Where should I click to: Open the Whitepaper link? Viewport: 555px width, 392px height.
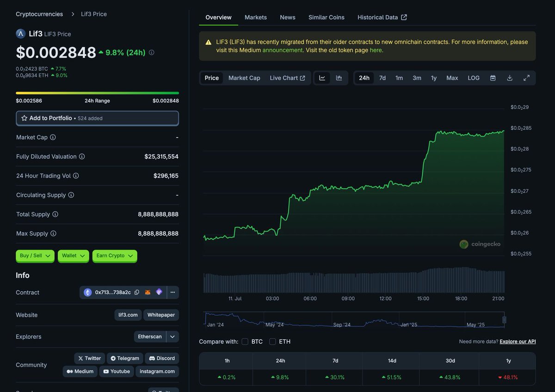coord(161,315)
